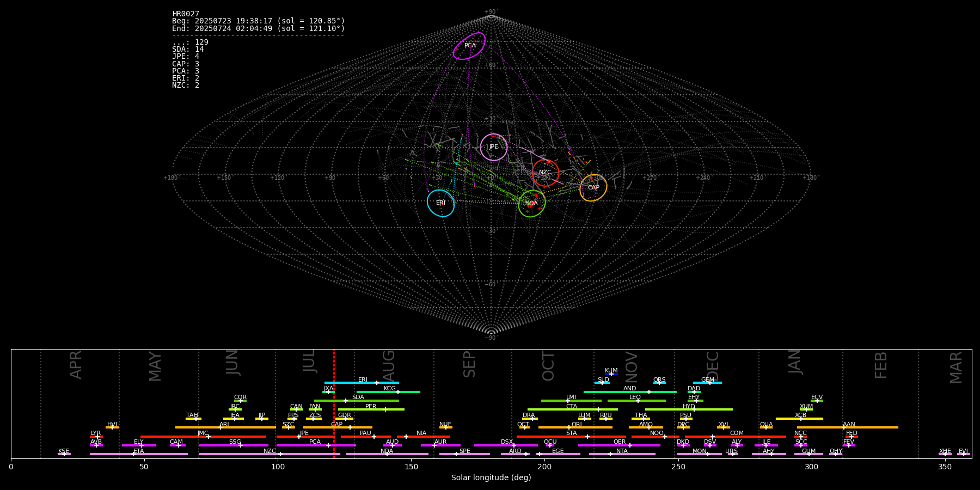Click the PER activity bar in timeline
980x490 pixels.
point(371,409)
